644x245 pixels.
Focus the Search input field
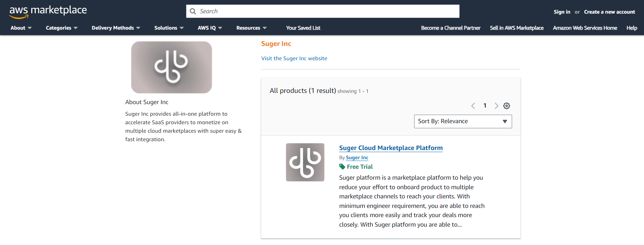pos(323,11)
